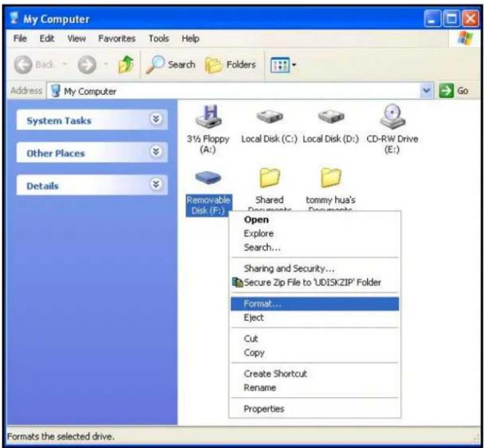Select the Local Disk (D:) icon

[331, 116]
